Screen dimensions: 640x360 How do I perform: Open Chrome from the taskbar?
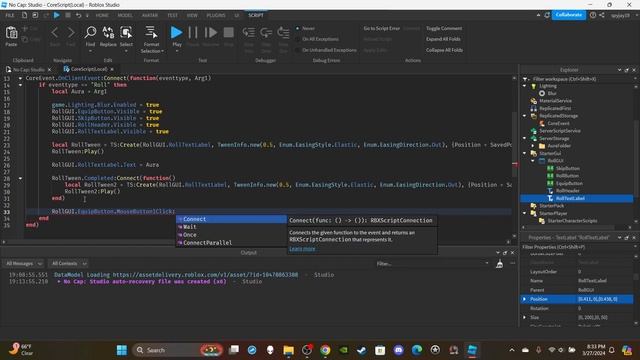[325, 350]
